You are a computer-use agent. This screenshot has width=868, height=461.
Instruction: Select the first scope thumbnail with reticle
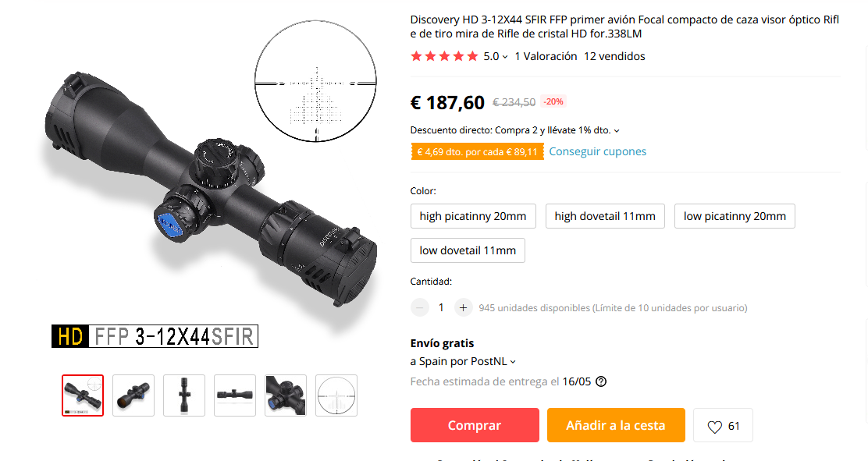click(x=83, y=395)
